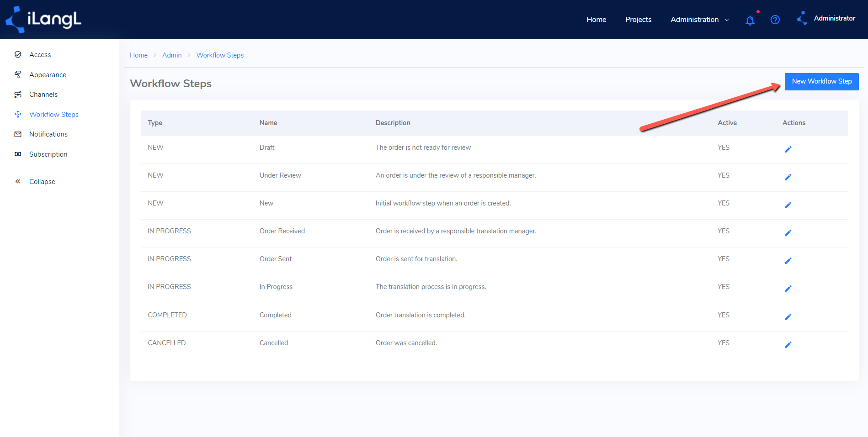Viewport: 868px width, 437px height.
Task: Go to Home in top navigation
Action: pos(596,20)
